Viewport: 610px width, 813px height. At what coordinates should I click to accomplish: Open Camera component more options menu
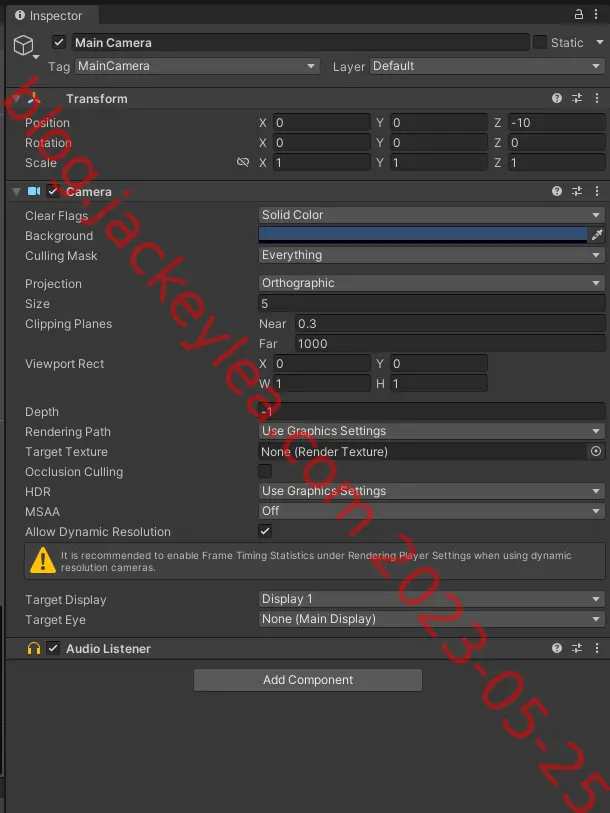click(x=597, y=191)
